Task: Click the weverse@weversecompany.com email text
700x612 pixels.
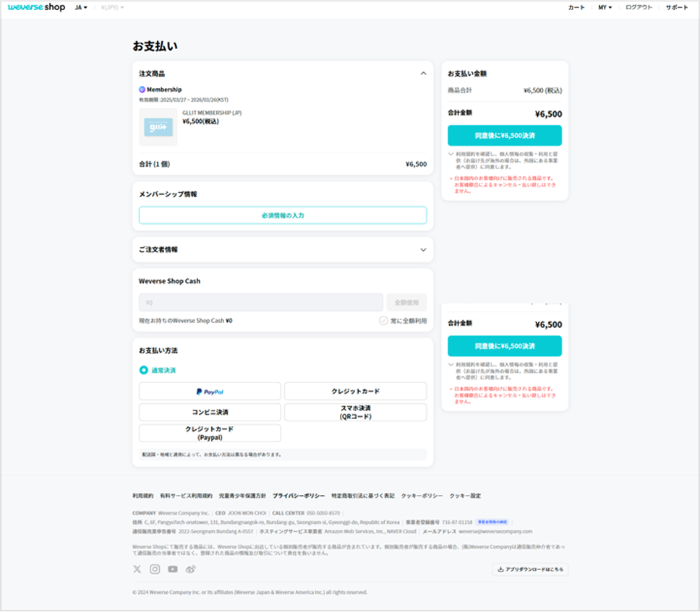Action: click(495, 531)
